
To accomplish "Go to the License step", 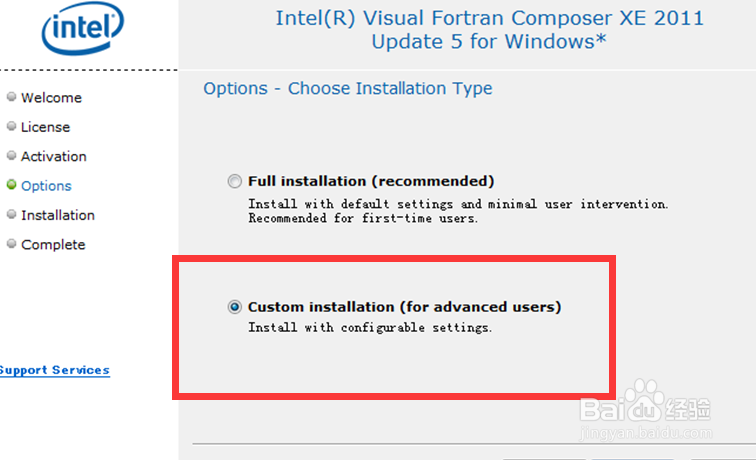I will (x=45, y=127).
